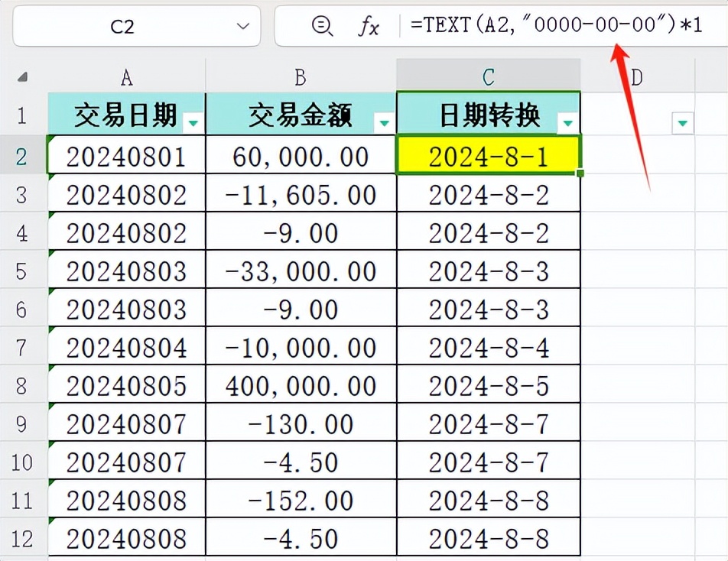This screenshot has width=728, height=561.
Task: Expand the Name Box dropdown arrow
Action: (243, 26)
